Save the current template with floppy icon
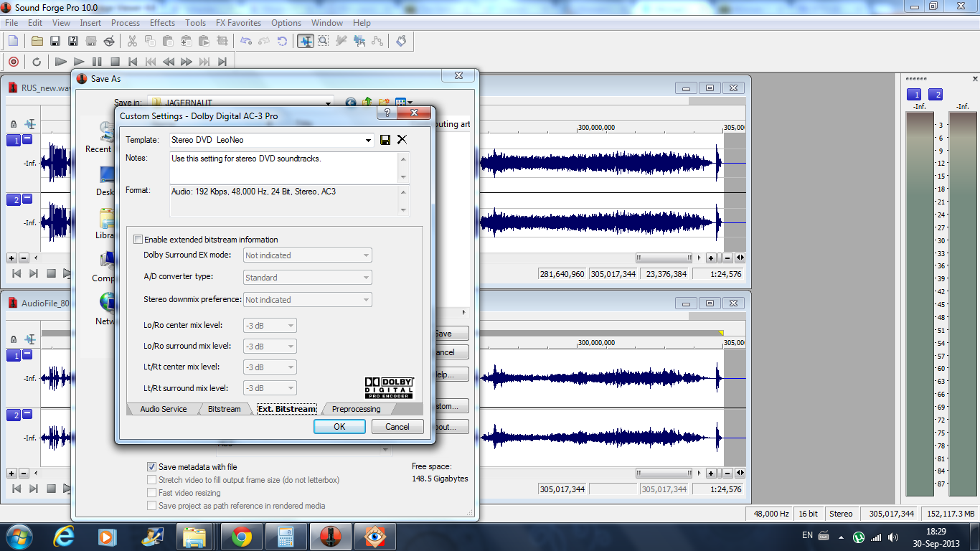Image resolution: width=980 pixels, height=551 pixels. point(385,140)
